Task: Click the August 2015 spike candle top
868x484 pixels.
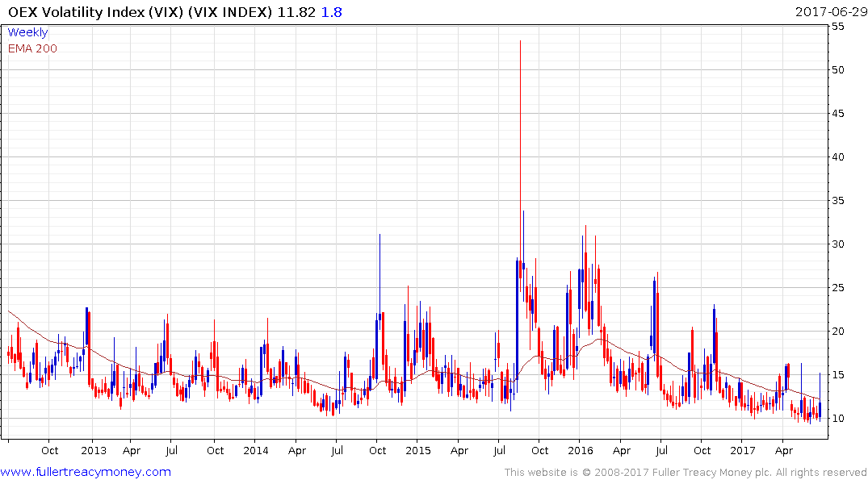Action: (x=520, y=42)
